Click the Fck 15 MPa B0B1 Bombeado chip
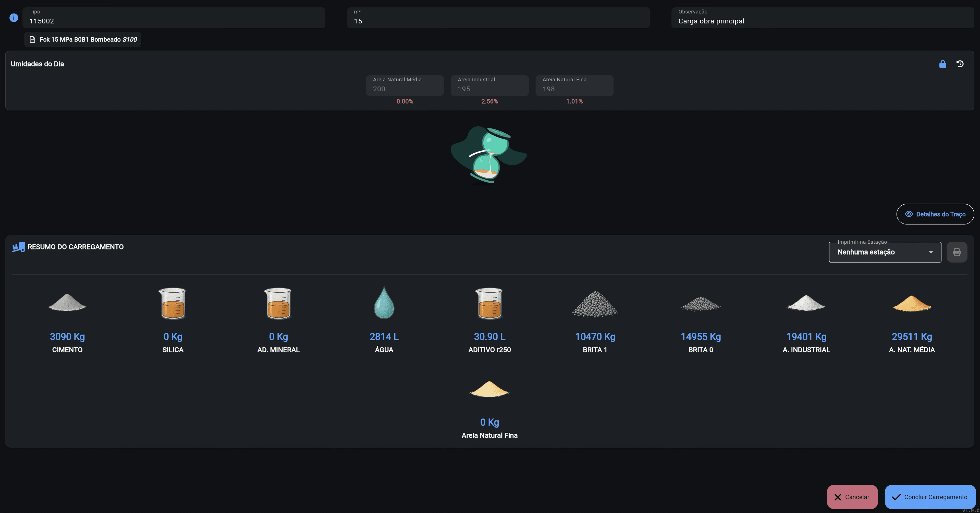The height and width of the screenshot is (513, 980). pyautogui.click(x=82, y=40)
